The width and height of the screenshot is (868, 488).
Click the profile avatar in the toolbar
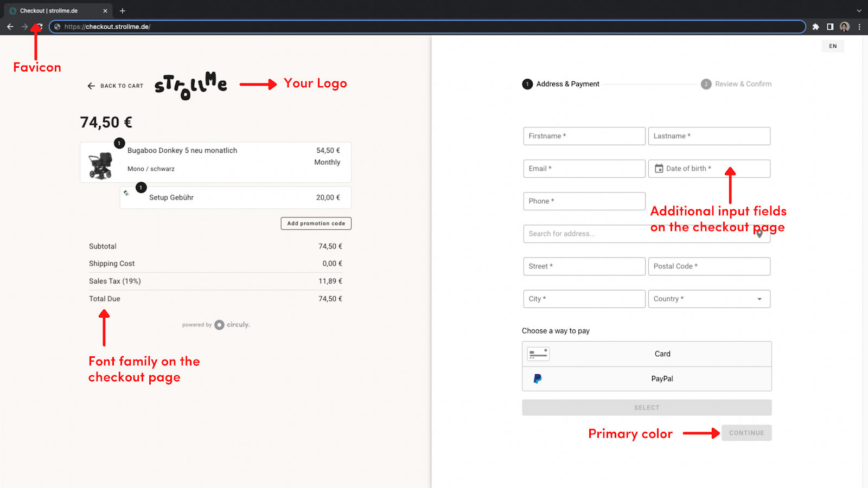[844, 26]
